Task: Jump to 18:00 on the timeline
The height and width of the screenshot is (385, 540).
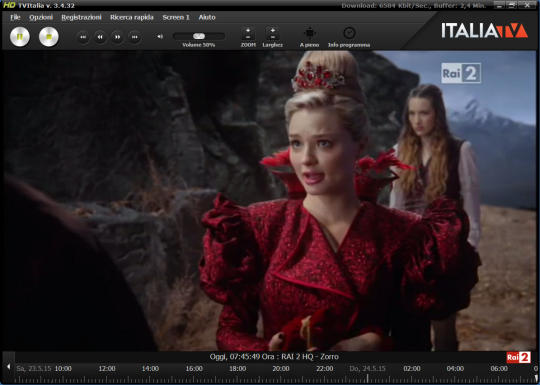Action: coord(238,368)
